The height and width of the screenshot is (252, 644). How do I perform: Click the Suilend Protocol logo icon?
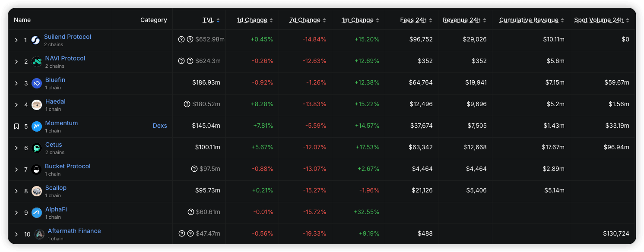(35, 40)
